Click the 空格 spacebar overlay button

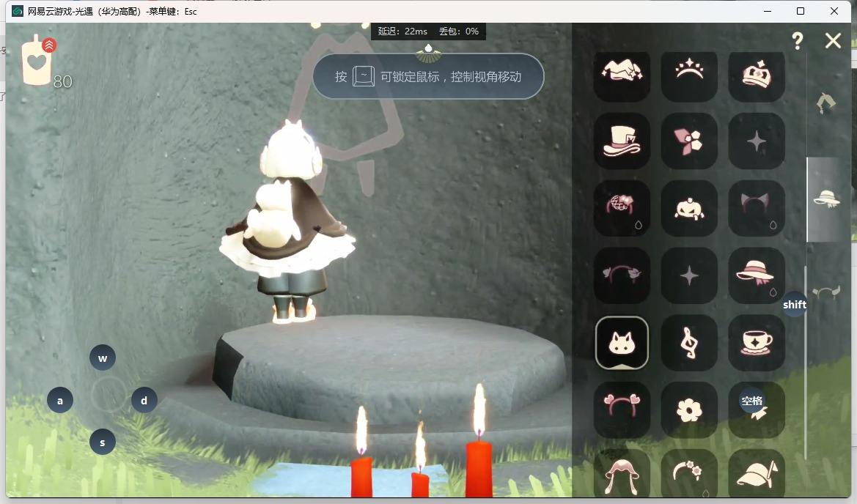[752, 401]
